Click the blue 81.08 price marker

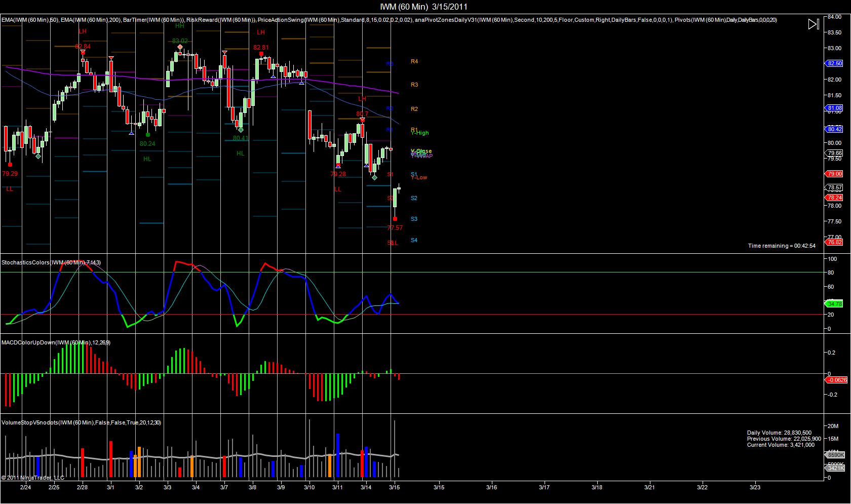(834, 108)
